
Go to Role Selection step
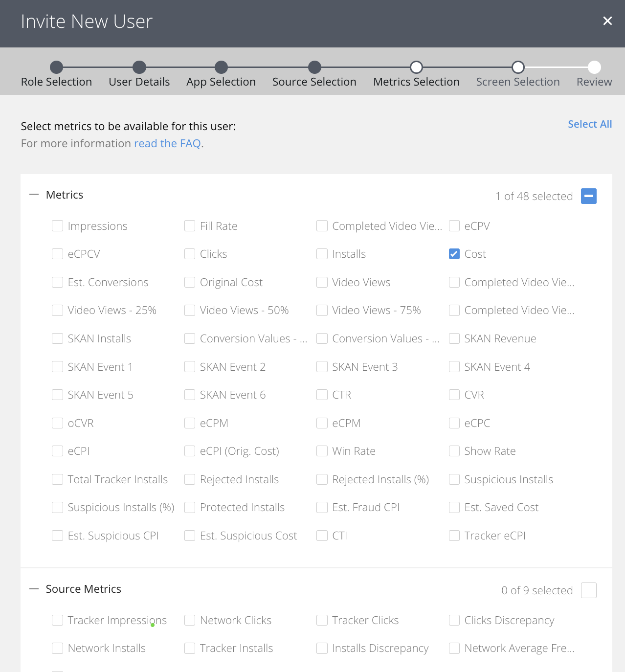point(57,67)
